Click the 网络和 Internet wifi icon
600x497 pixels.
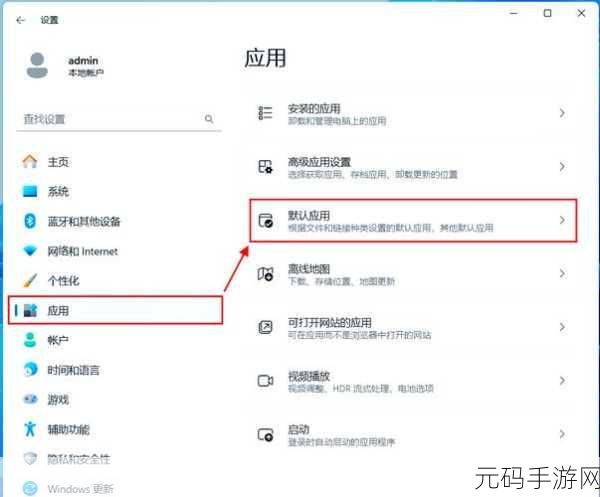click(x=30, y=251)
